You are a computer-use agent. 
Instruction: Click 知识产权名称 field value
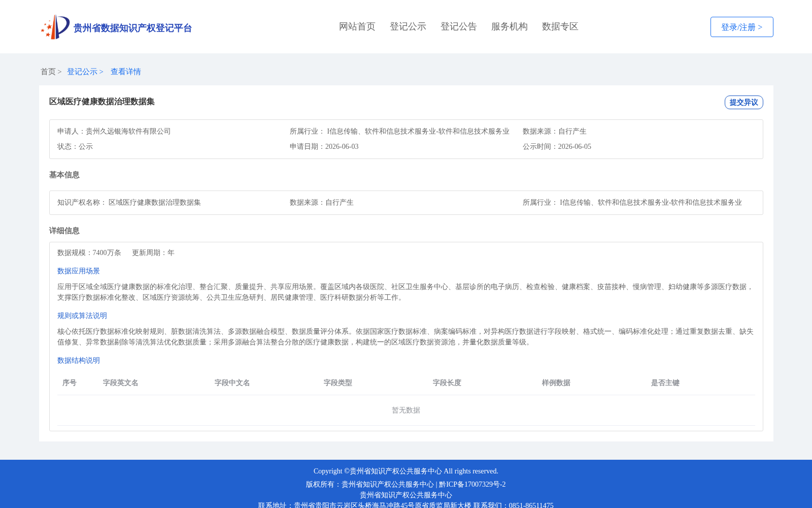(155, 202)
